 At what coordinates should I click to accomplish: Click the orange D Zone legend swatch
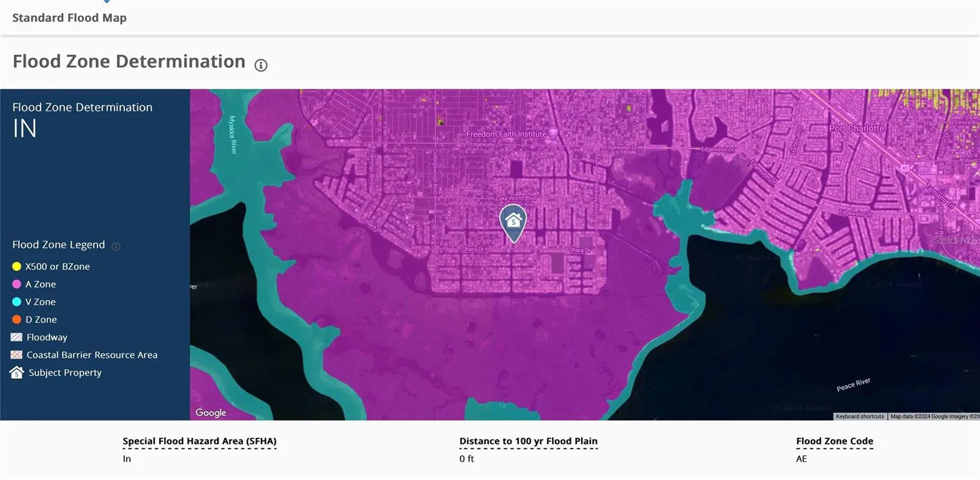pos(17,319)
